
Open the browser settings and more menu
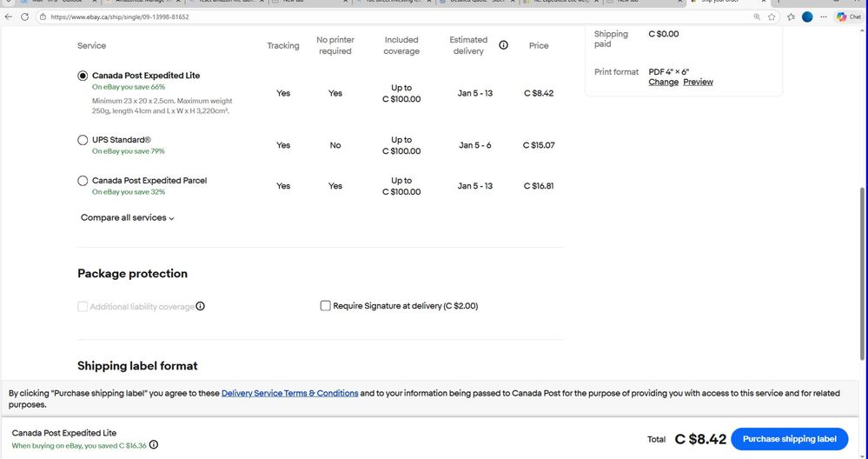824,17
